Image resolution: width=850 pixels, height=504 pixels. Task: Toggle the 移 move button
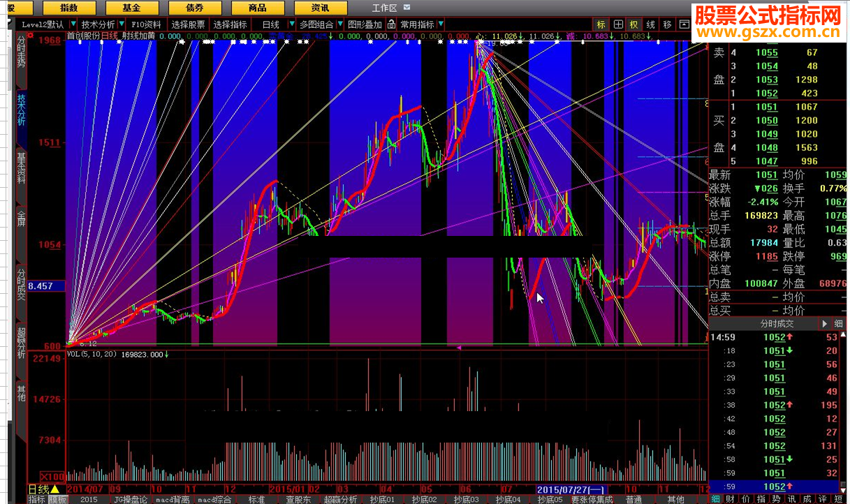coord(667,24)
